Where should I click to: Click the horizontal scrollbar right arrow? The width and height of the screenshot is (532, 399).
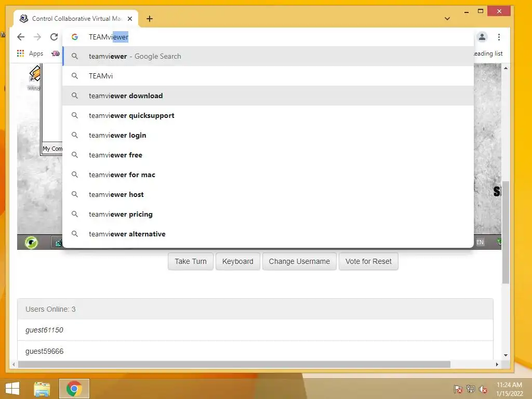point(497,364)
